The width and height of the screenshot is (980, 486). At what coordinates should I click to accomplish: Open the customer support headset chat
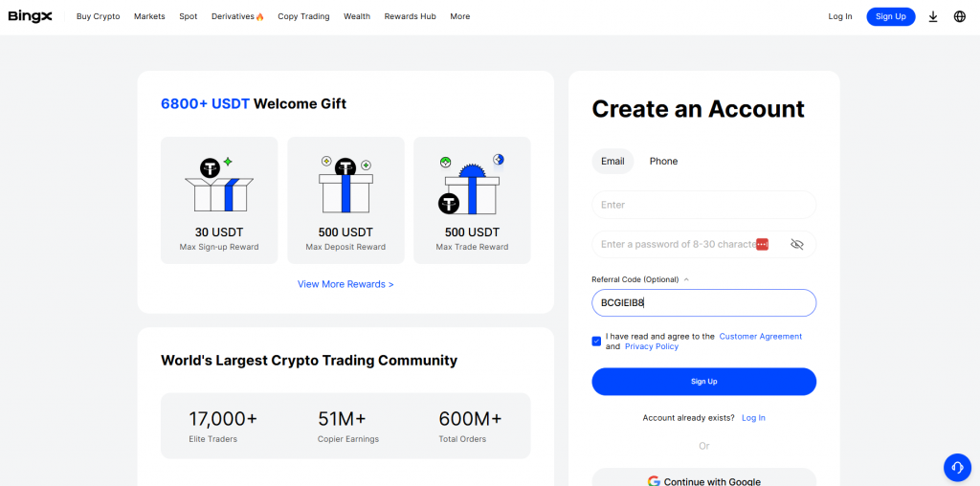(957, 467)
